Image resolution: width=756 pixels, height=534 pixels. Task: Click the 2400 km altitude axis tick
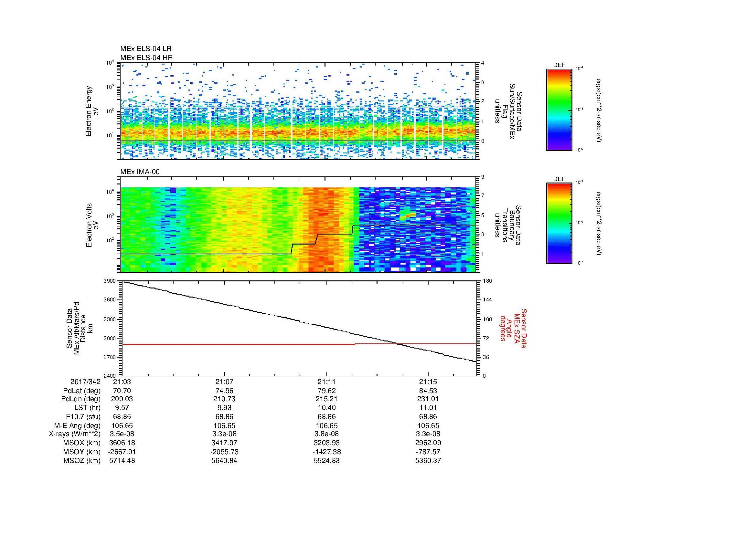110,376
